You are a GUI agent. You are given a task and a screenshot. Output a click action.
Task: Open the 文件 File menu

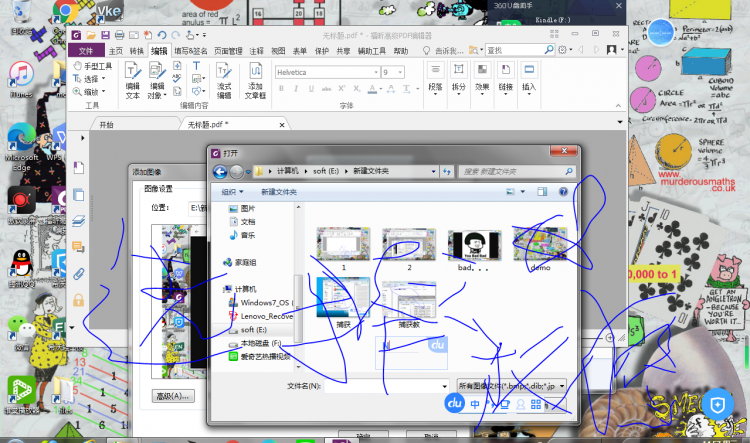coord(86,51)
